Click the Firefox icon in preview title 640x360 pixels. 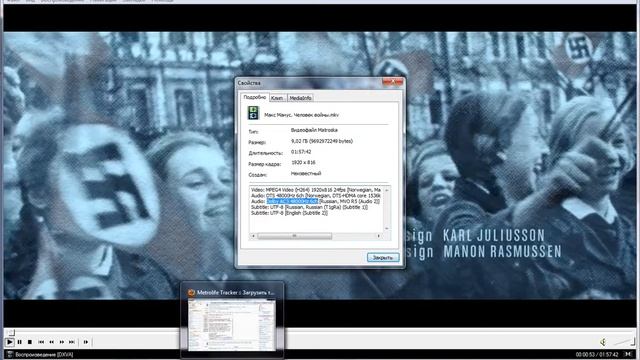[191, 293]
